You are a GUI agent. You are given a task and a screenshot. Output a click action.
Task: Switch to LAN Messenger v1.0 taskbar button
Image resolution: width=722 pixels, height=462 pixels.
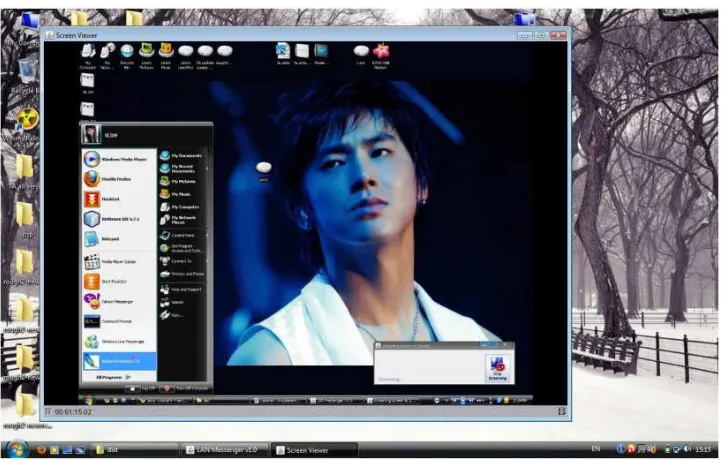pos(224,450)
